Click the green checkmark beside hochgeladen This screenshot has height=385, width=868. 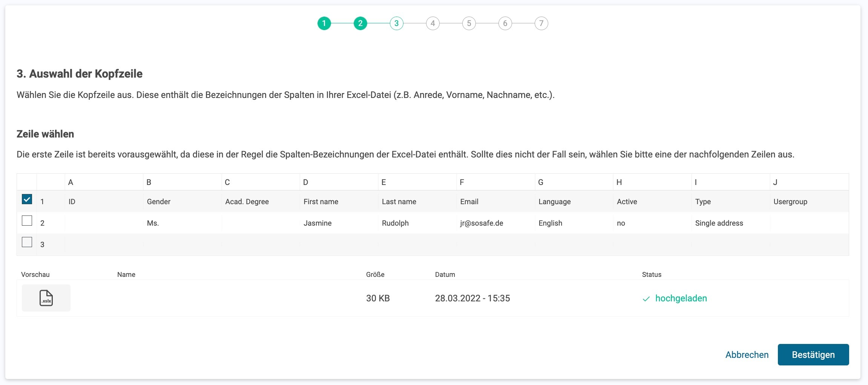[646, 299]
